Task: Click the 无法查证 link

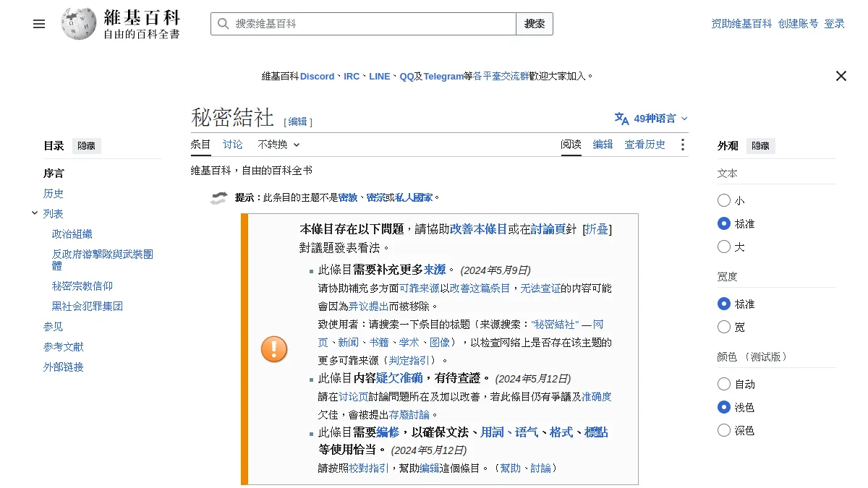Action: point(540,288)
